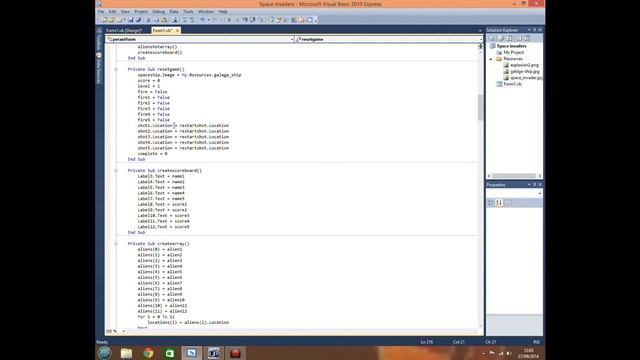The height and width of the screenshot is (360, 640).
Task: Open the Help menu
Action: [223, 11]
